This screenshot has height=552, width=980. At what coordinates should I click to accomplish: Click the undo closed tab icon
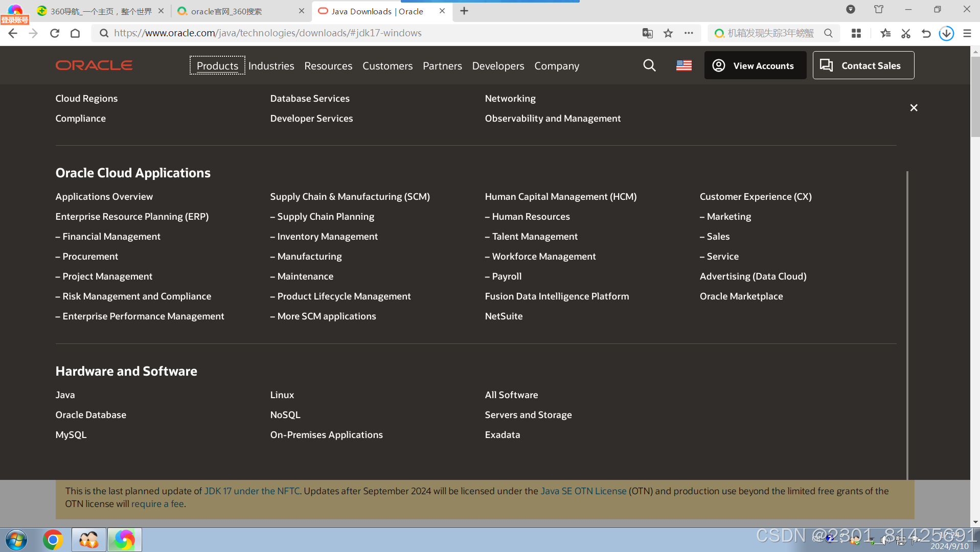(926, 33)
